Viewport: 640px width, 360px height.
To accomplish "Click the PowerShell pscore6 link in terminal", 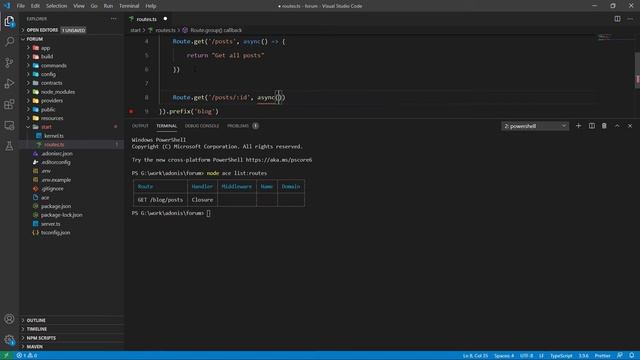I will 279,160.
